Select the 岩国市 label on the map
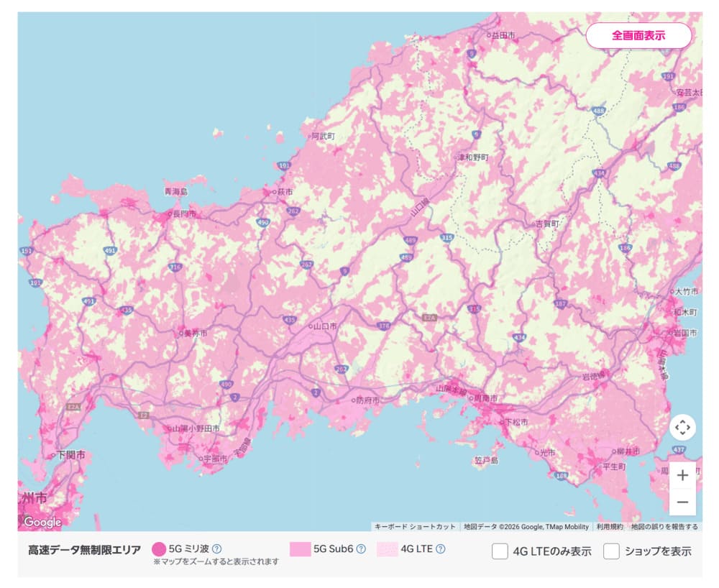719x588 pixels. pyautogui.click(x=685, y=333)
